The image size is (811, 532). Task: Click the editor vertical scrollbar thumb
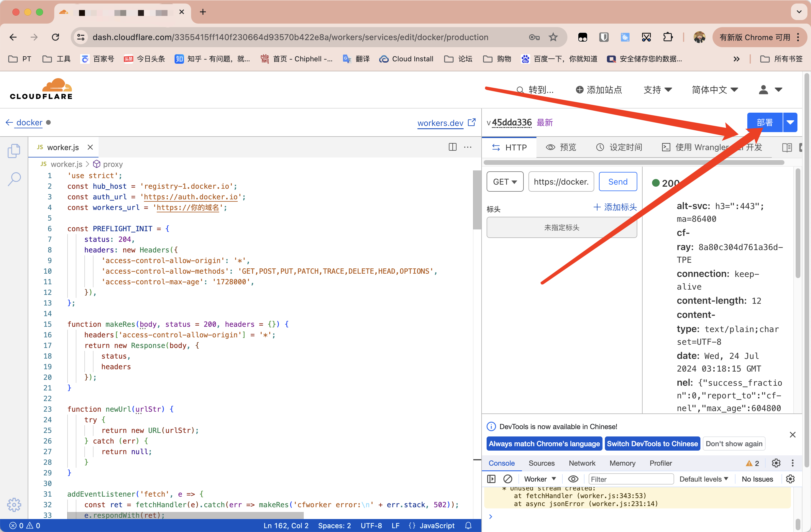477,199
